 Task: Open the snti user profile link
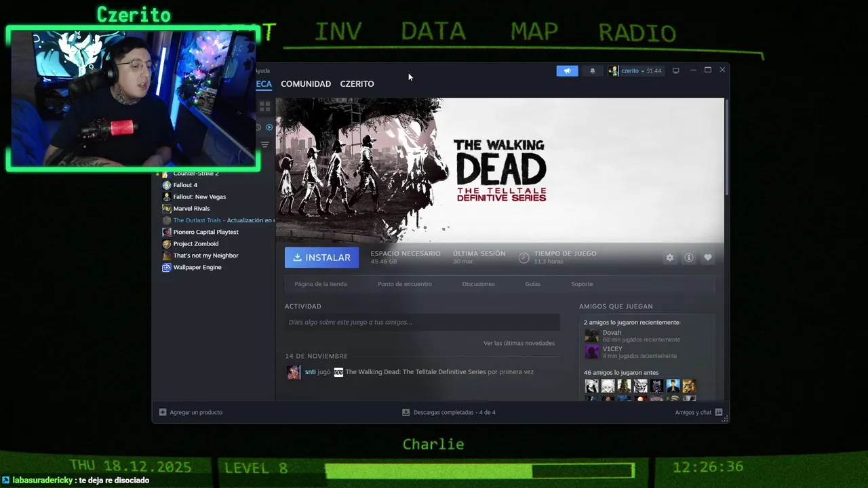[x=310, y=372]
